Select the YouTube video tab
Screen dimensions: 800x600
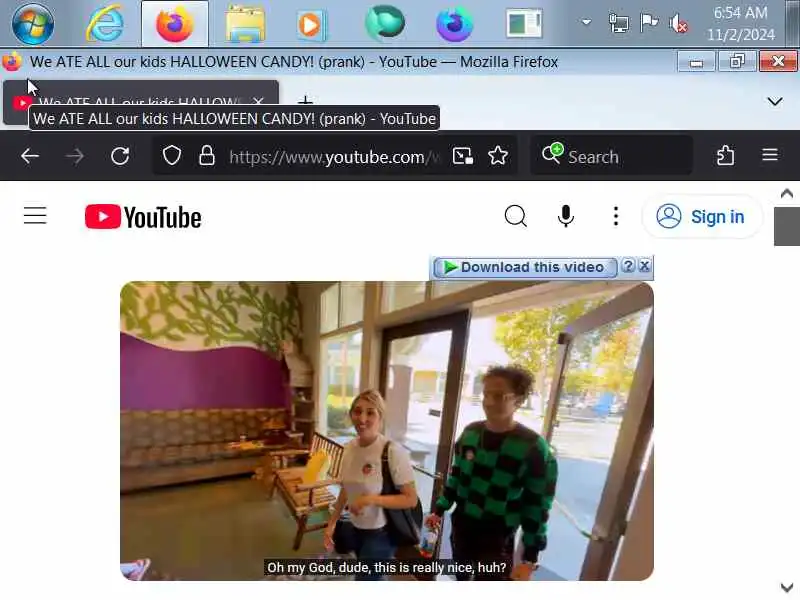click(x=141, y=102)
